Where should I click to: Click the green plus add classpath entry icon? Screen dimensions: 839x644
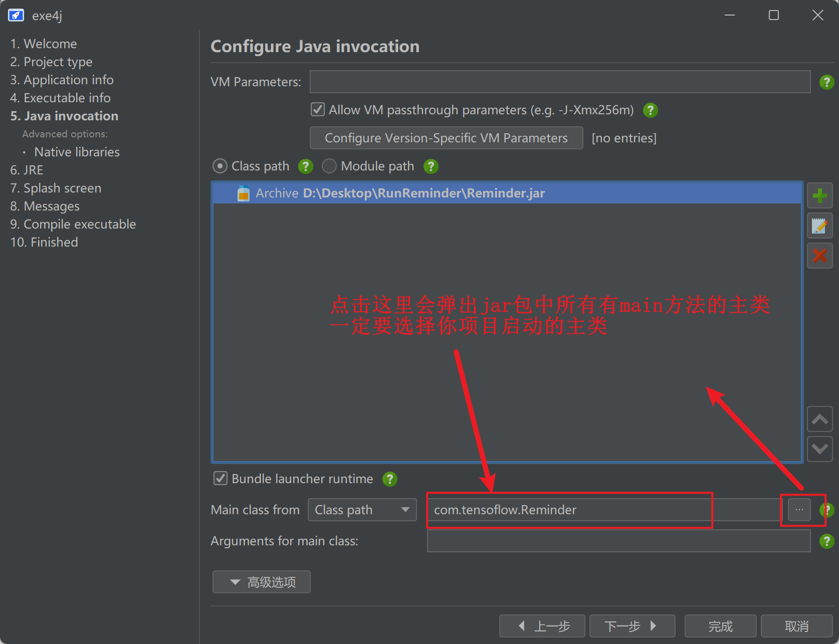[x=819, y=195]
